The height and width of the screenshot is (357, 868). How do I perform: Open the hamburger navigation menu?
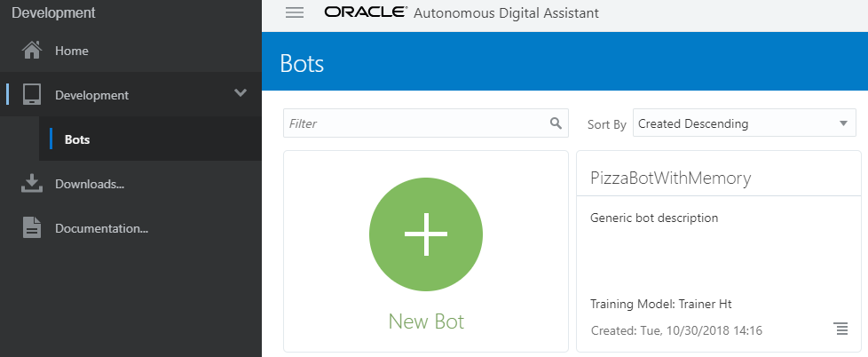(x=295, y=12)
